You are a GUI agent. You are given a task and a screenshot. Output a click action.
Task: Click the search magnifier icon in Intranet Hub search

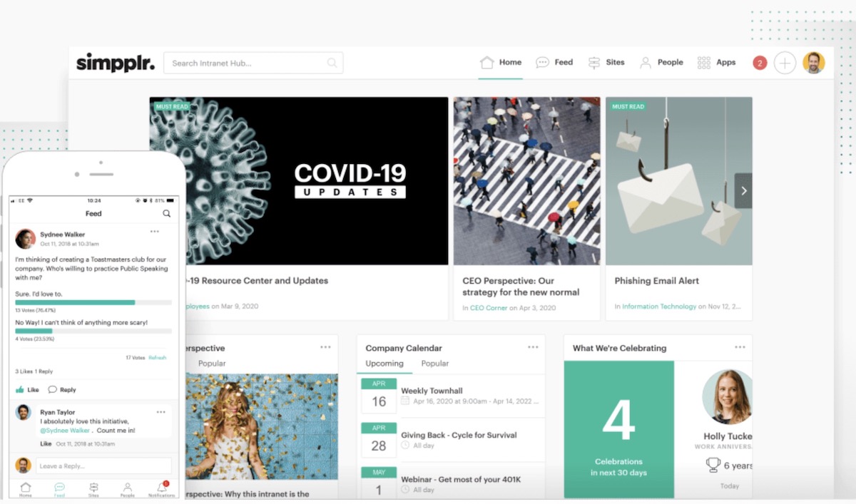pyautogui.click(x=332, y=63)
